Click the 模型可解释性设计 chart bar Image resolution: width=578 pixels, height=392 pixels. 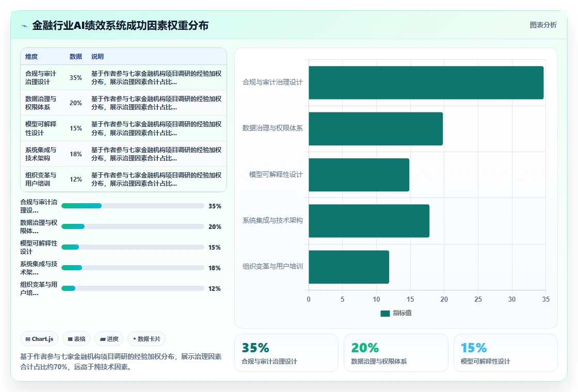point(359,175)
